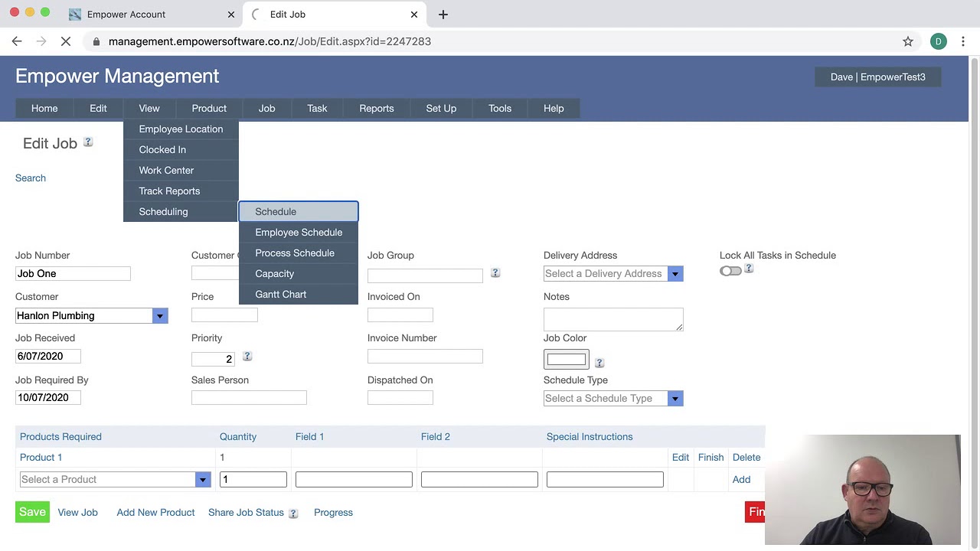Open the Help menu
This screenshot has height=551, width=980.
coord(554,109)
